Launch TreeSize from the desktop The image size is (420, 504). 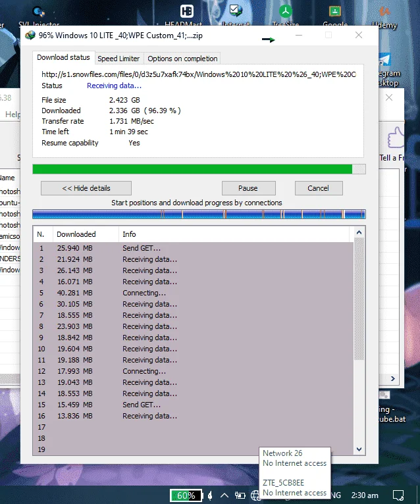pos(285,12)
